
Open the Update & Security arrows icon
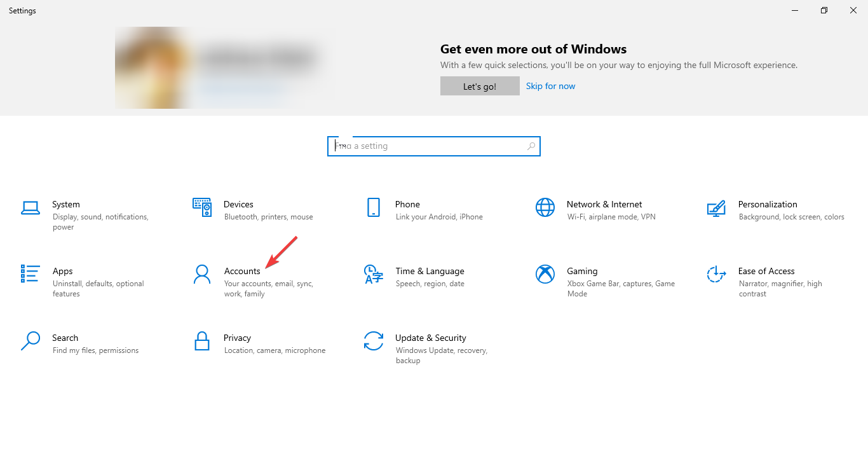(374, 341)
